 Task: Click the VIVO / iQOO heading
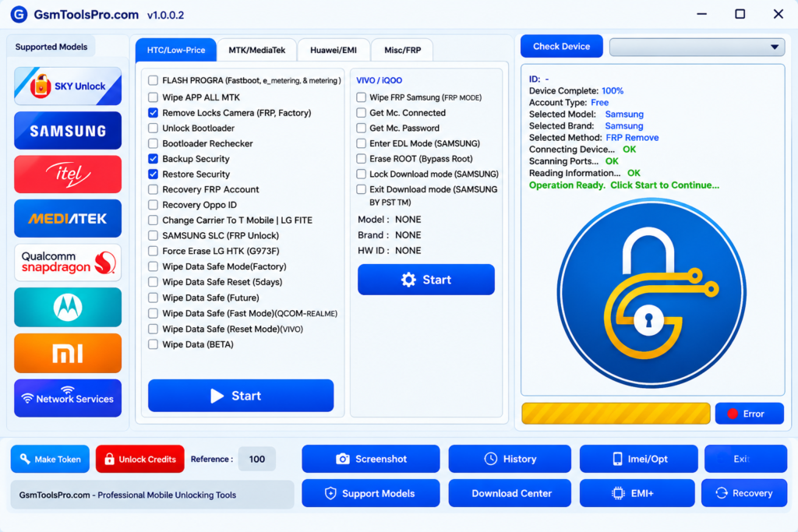click(380, 80)
